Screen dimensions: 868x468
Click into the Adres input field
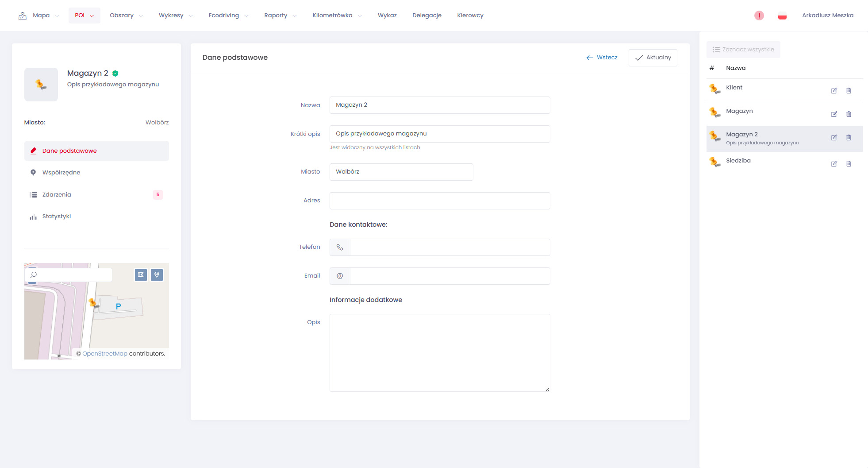click(x=440, y=201)
